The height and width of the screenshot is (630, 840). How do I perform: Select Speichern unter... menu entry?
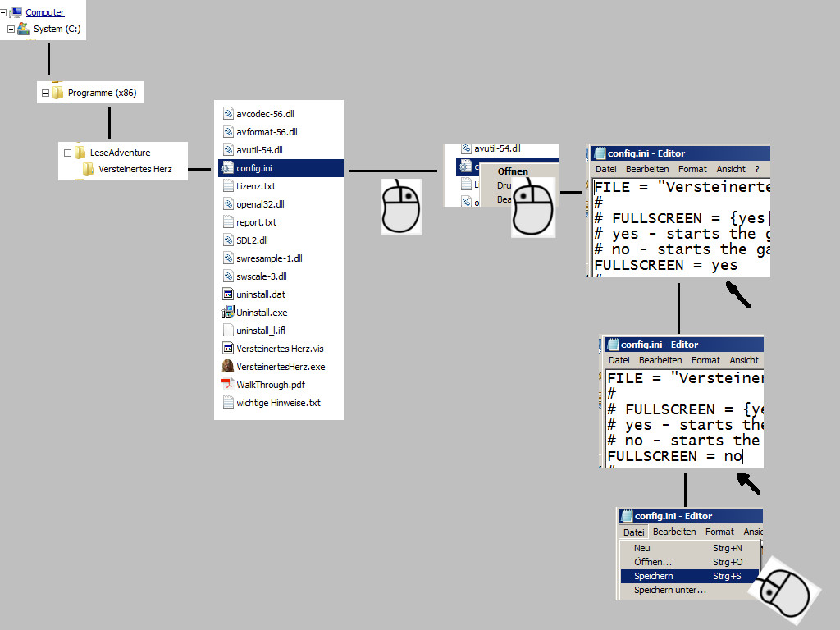click(x=669, y=590)
